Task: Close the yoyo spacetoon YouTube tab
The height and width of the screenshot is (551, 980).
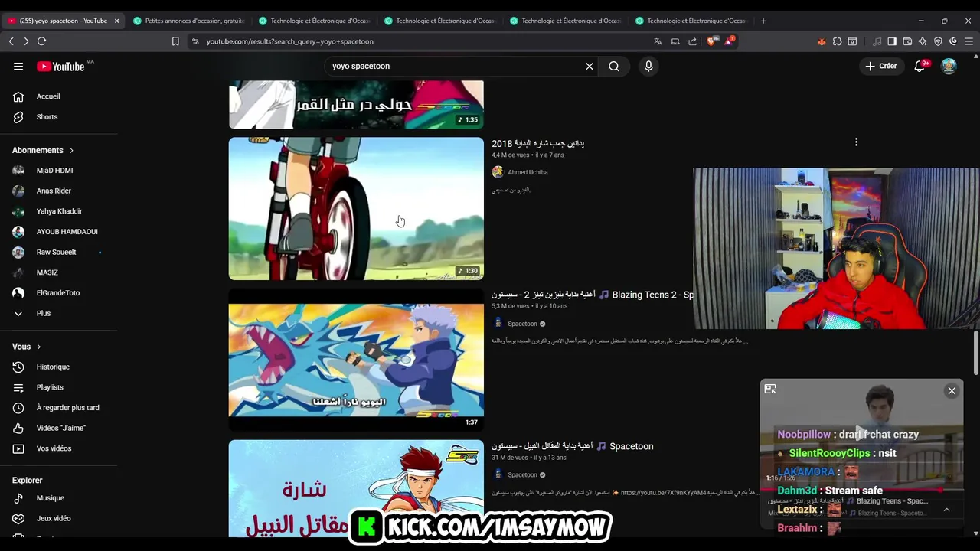Action: tap(116, 21)
